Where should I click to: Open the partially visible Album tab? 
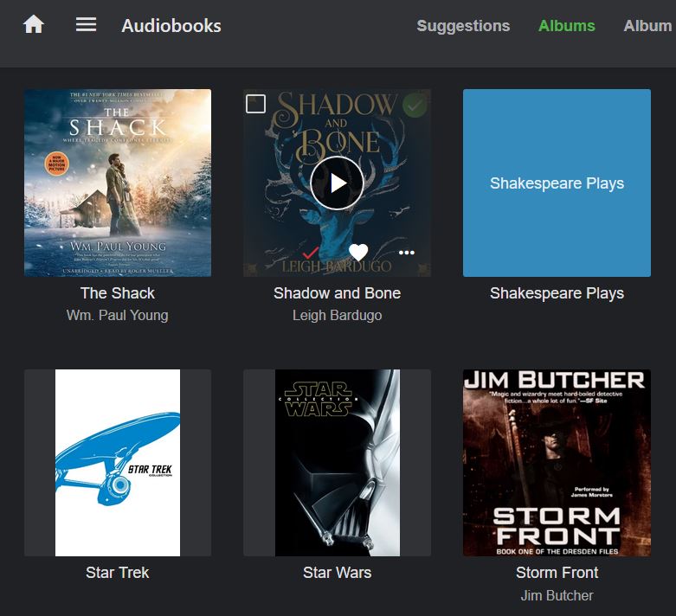649,26
